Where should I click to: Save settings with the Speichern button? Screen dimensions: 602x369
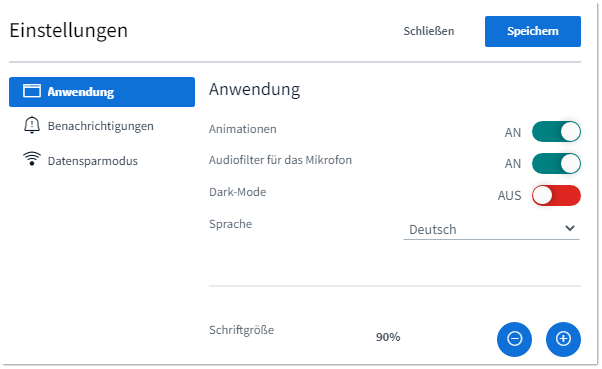click(533, 31)
